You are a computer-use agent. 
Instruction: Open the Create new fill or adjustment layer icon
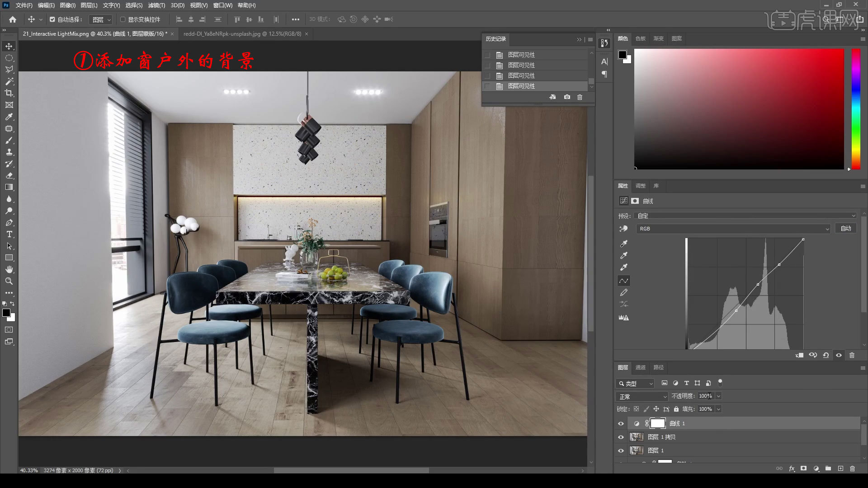(x=816, y=469)
